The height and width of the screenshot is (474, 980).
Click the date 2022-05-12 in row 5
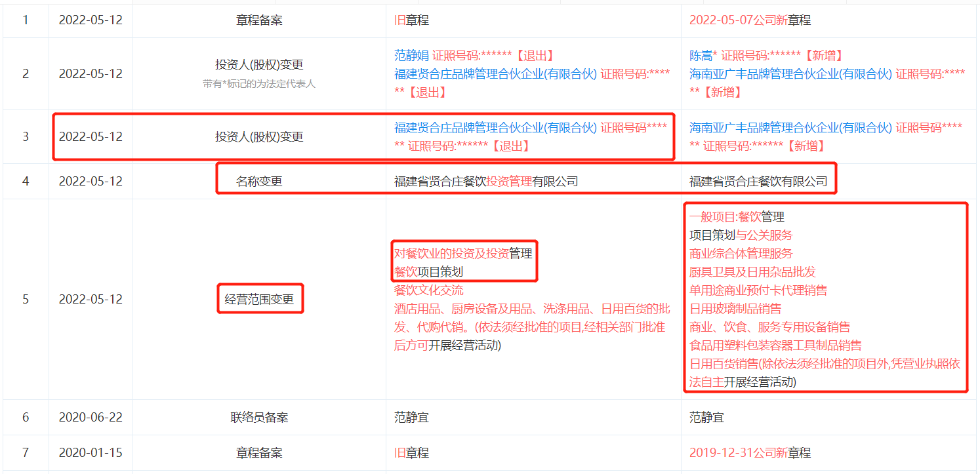(91, 300)
